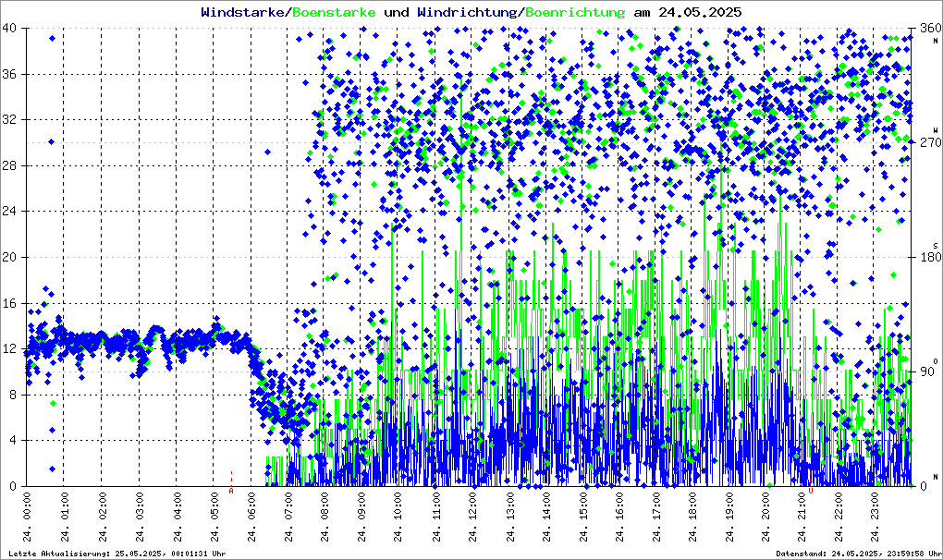
Task: Click time axis label '24. 21:00'
Action: tap(802, 517)
